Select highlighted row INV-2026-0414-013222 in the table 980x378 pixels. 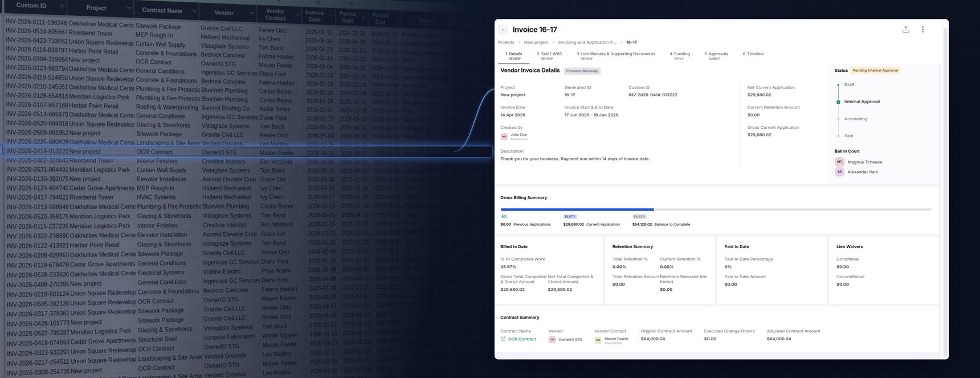[247, 152]
